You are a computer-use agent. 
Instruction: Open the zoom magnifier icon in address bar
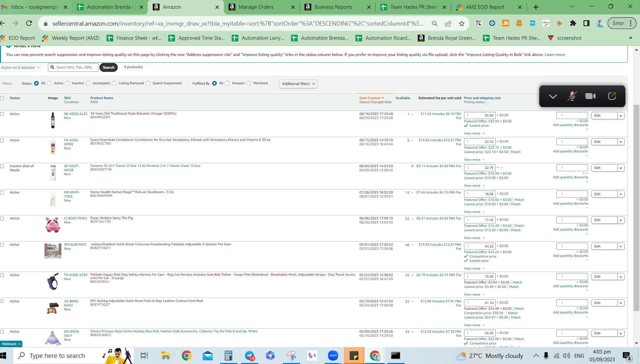[435, 23]
